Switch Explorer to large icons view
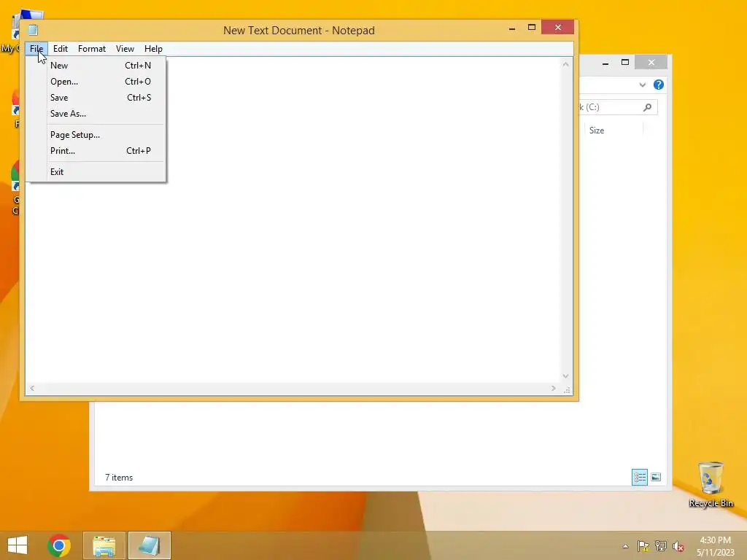The image size is (747, 560). coord(656,477)
